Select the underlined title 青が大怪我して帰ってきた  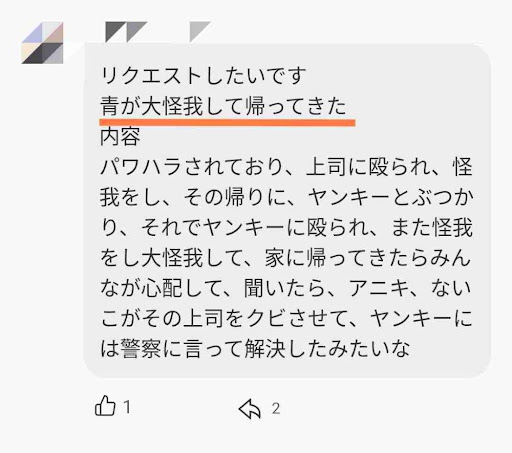click(x=223, y=106)
